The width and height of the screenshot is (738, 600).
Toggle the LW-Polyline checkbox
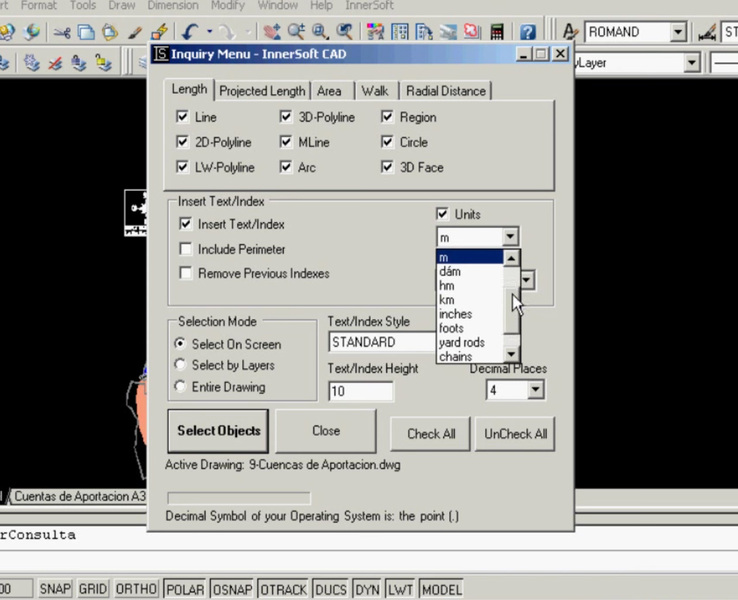[x=182, y=167]
